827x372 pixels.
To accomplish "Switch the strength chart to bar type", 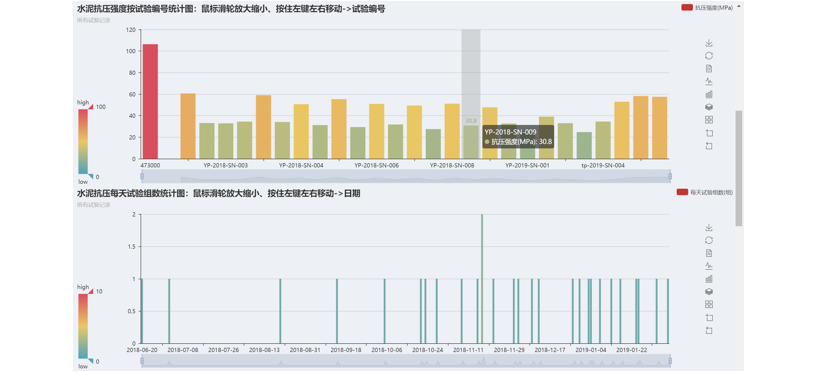I will click(709, 94).
